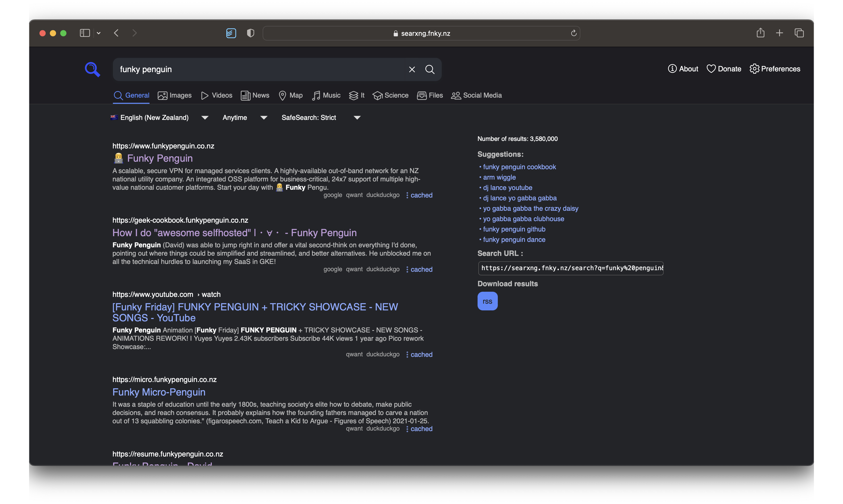Clear the search query with X icon
This screenshot has width=843, height=504.
tap(412, 69)
